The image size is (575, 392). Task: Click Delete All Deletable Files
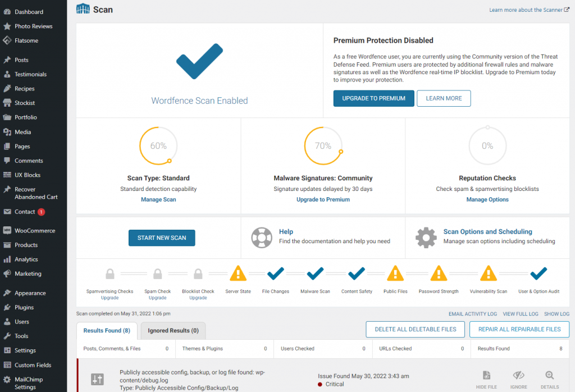(415, 329)
